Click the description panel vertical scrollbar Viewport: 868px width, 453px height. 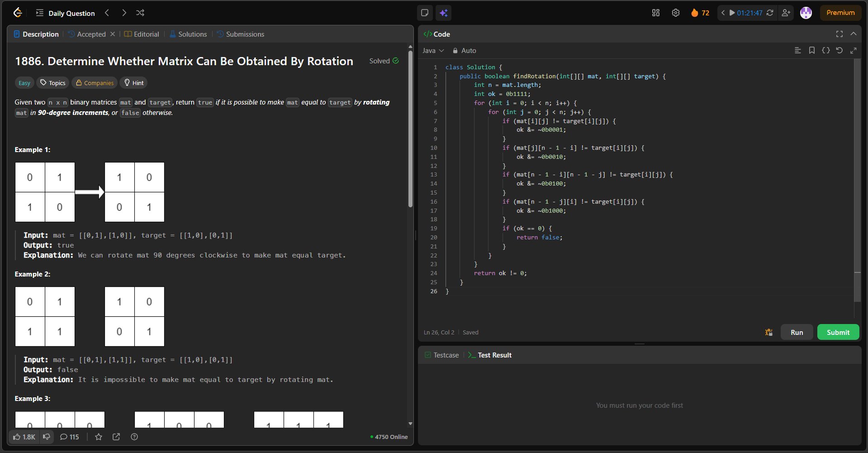point(410,129)
